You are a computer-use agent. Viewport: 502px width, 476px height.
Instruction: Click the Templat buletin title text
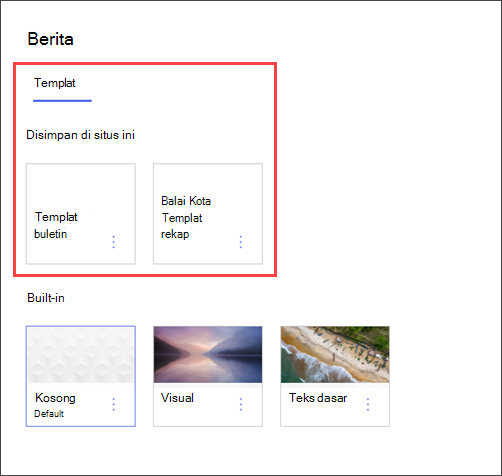(x=56, y=225)
